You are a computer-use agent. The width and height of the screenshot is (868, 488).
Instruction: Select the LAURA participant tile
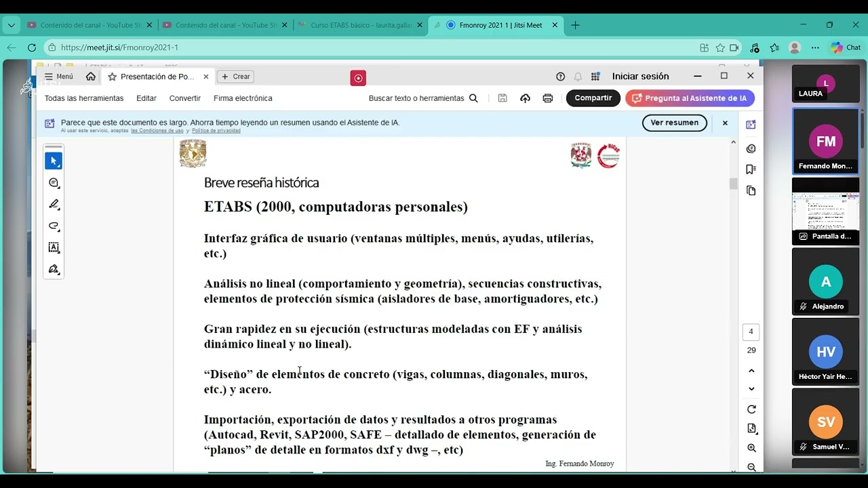tap(825, 84)
